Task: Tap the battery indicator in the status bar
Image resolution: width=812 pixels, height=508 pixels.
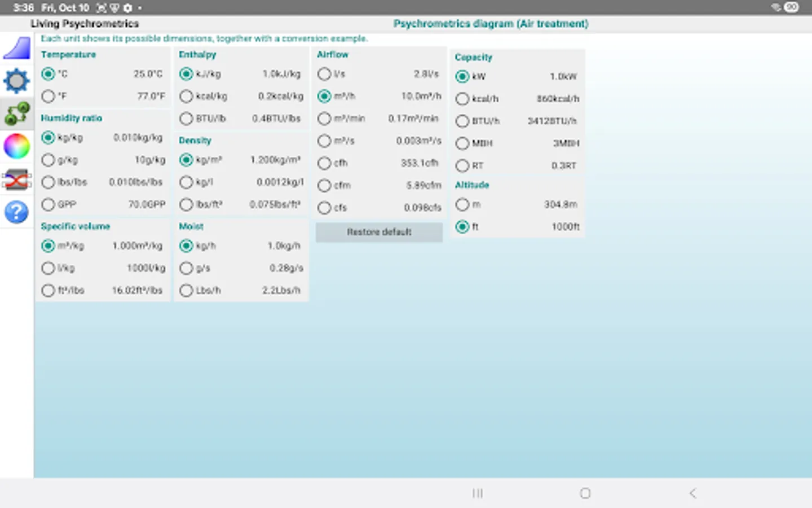Action: tap(791, 8)
